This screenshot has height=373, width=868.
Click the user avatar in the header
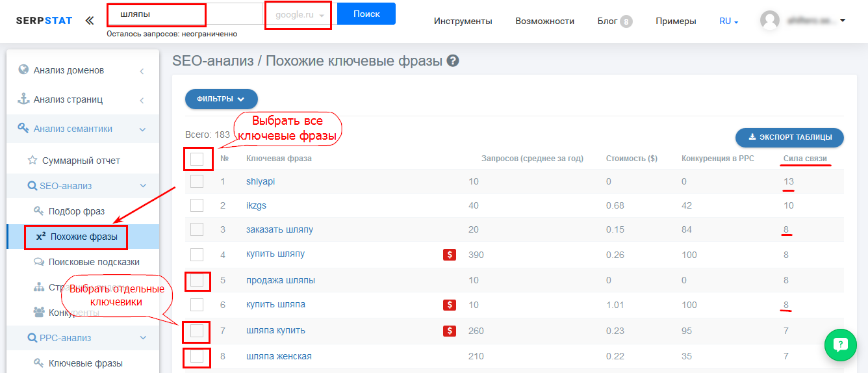tap(770, 21)
